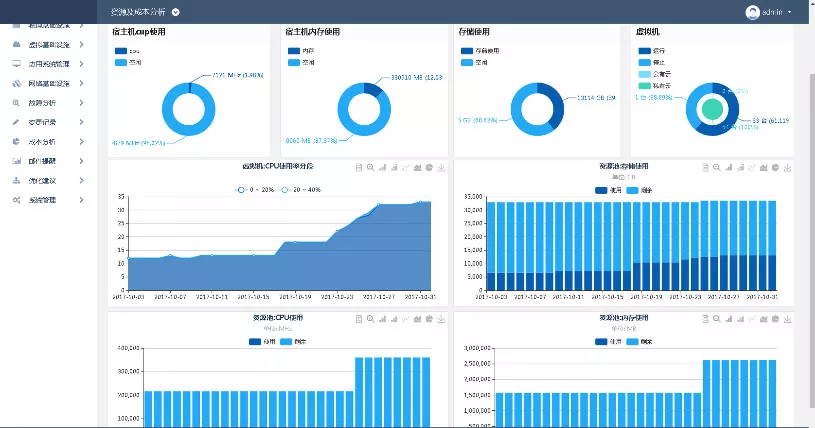
Task: Select 优化建议 menu label
Action: (42, 180)
